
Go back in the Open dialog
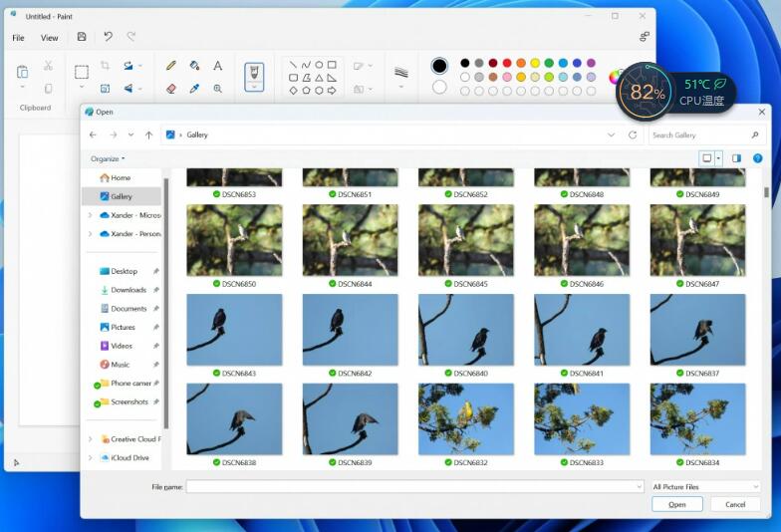click(x=93, y=135)
